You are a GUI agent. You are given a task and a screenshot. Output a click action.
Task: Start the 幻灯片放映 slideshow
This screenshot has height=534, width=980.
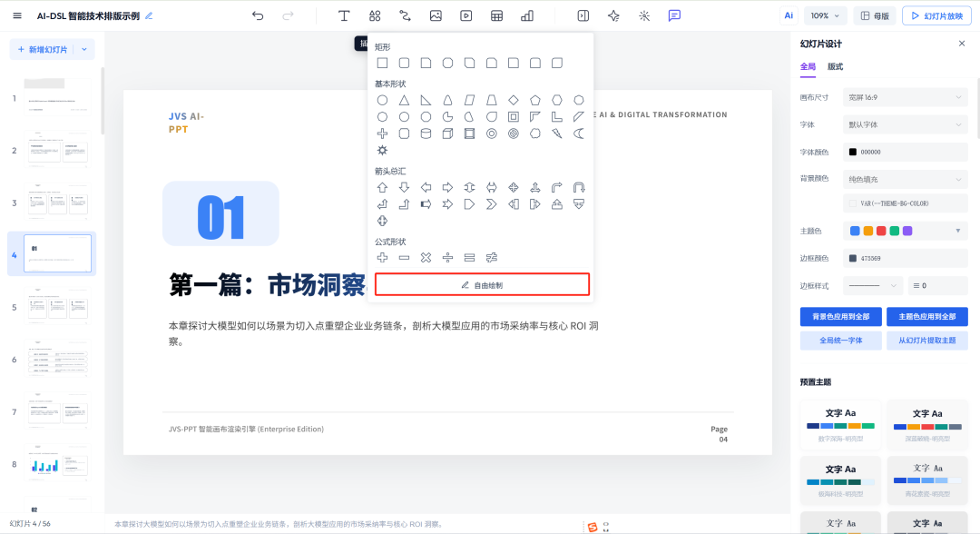click(936, 15)
